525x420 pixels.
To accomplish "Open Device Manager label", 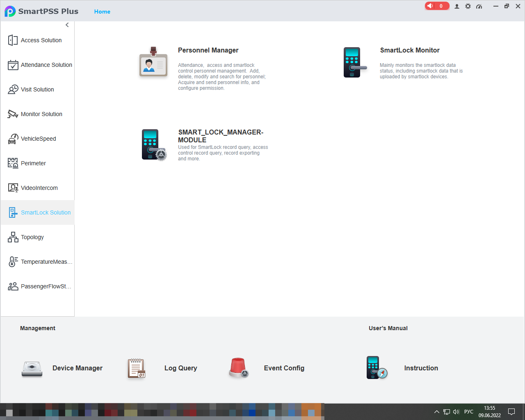I will (x=78, y=368).
